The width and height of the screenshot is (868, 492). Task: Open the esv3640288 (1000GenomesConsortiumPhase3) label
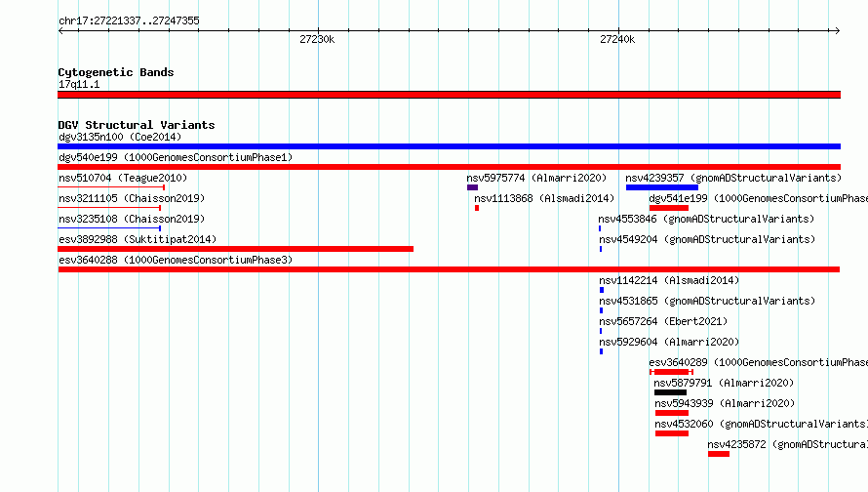[x=176, y=260]
